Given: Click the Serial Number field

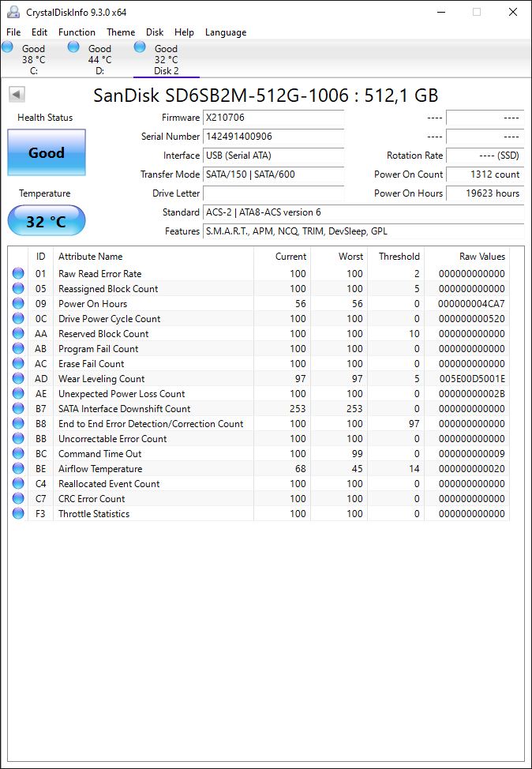Looking at the screenshot, I should click(x=274, y=137).
